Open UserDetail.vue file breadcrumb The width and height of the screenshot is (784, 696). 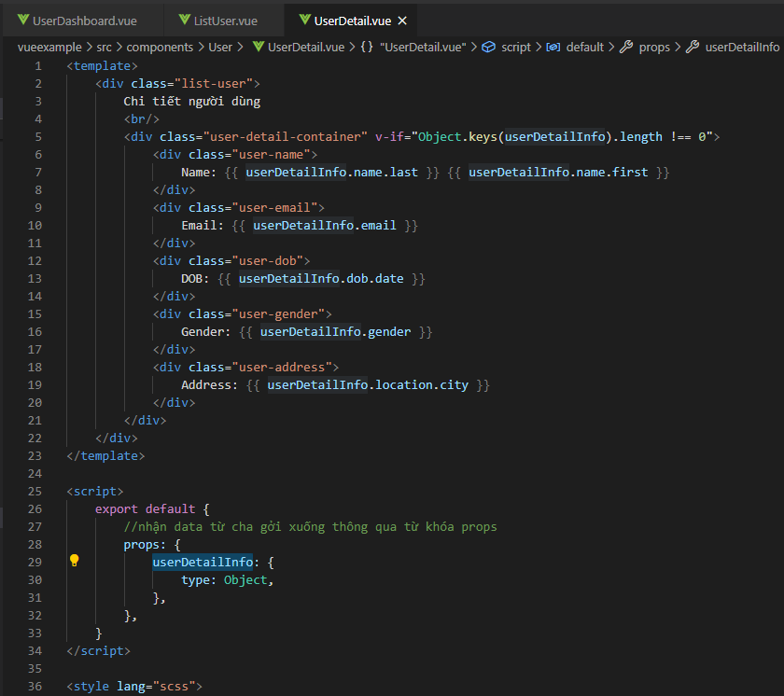[306, 47]
